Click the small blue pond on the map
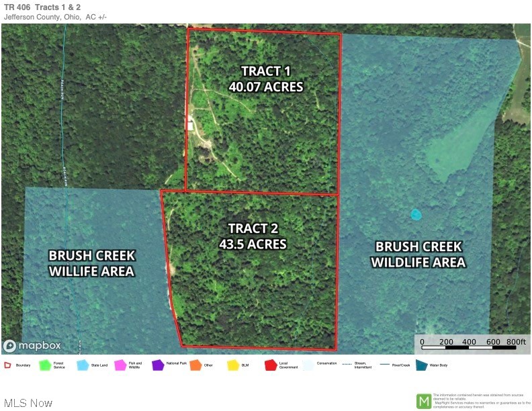532x411 pixels. pos(416,215)
